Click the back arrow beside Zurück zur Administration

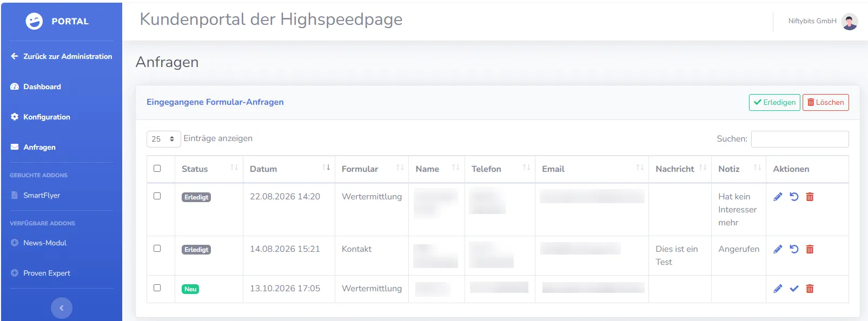pyautogui.click(x=15, y=56)
